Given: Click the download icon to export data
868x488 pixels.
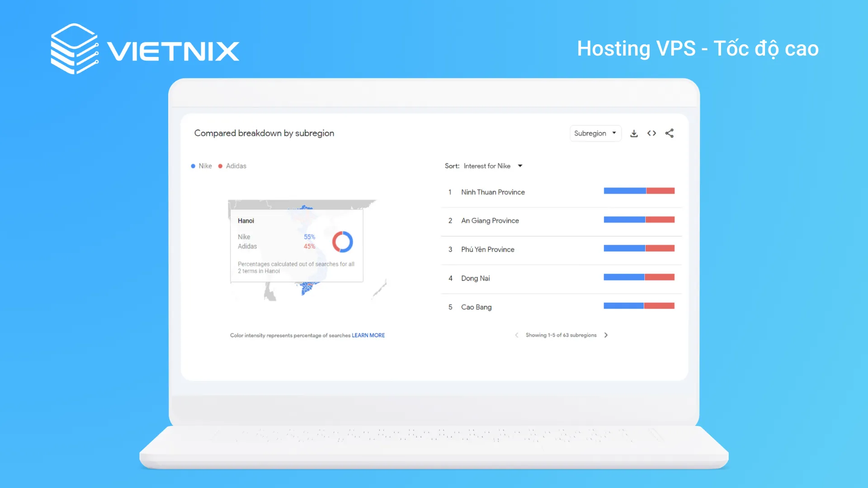Looking at the screenshot, I should tap(634, 133).
